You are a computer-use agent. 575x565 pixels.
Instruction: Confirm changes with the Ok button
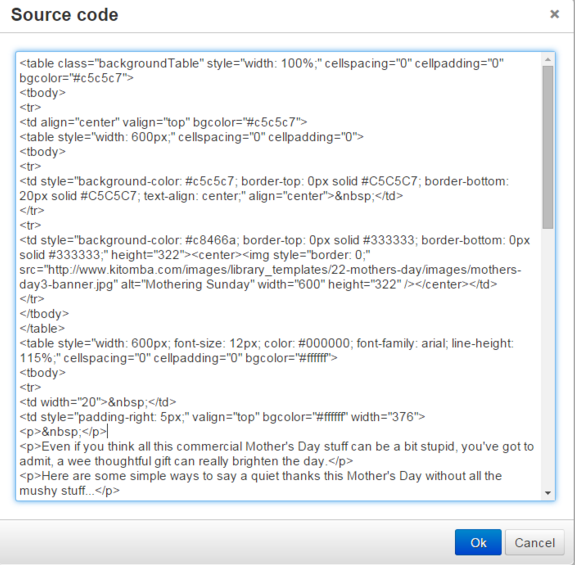[x=478, y=542]
